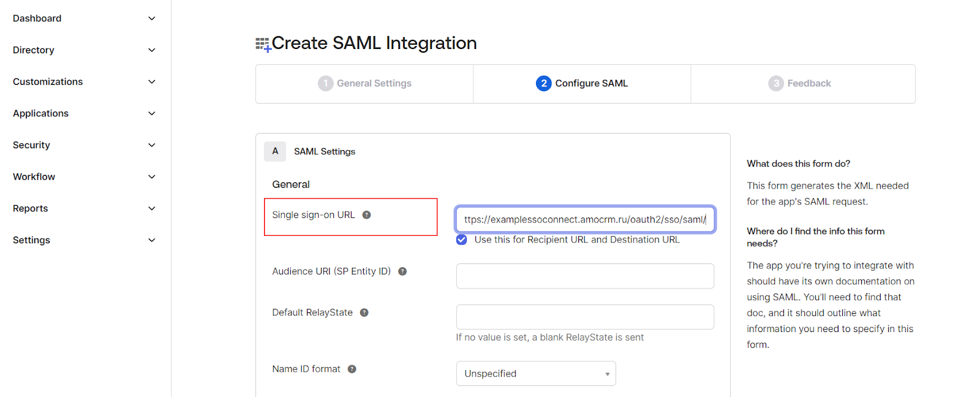Open Dashboard in the sidebar

(37, 18)
